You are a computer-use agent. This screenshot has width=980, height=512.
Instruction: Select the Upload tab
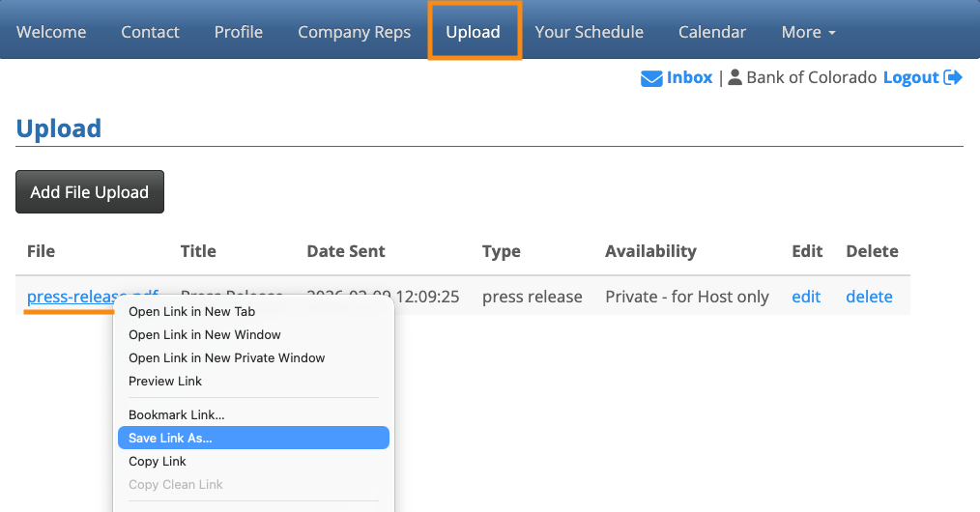pyautogui.click(x=474, y=32)
